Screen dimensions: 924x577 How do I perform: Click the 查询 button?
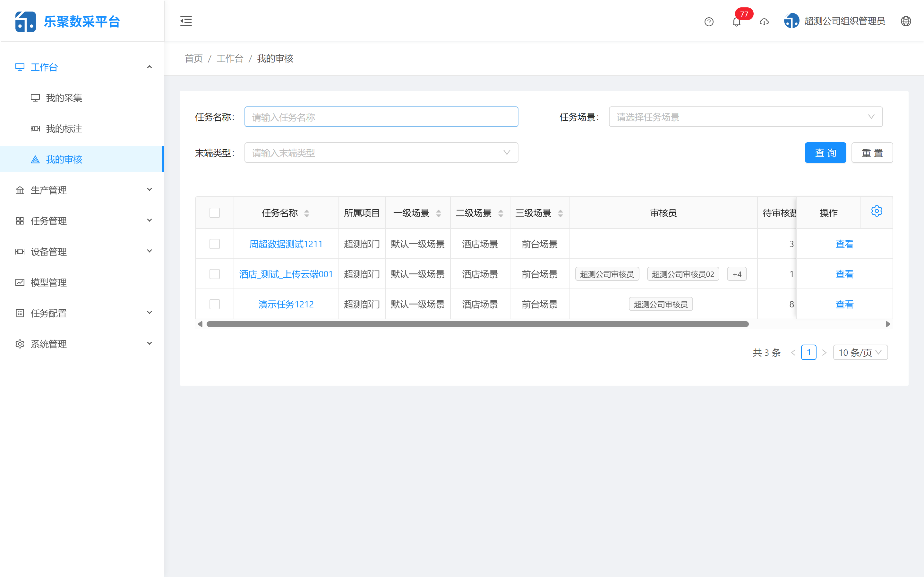coord(826,152)
